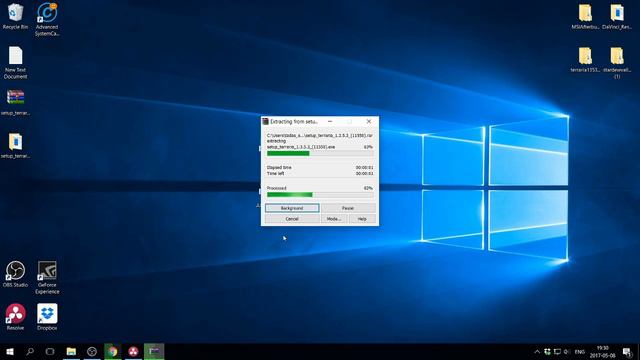Open File Explorer from taskbar
The width and height of the screenshot is (640, 360).
coord(71,351)
